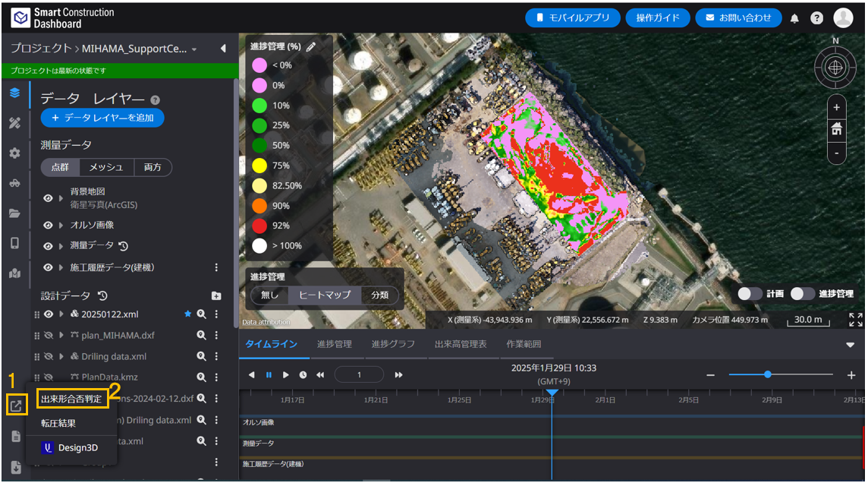Open the map sidebar icon

click(15, 273)
